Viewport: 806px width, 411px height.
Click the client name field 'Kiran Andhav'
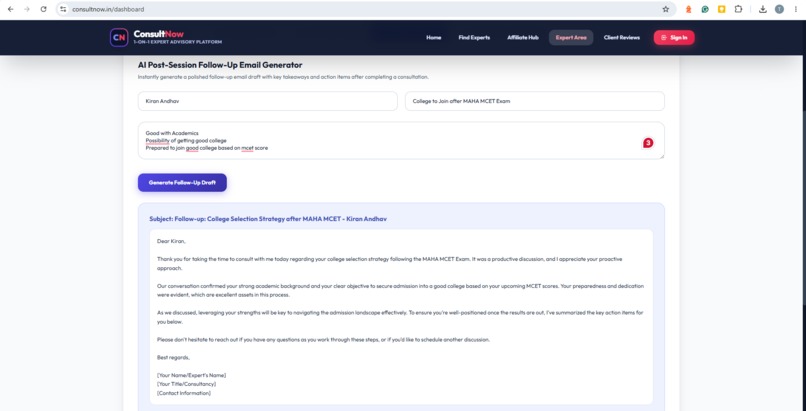267,101
